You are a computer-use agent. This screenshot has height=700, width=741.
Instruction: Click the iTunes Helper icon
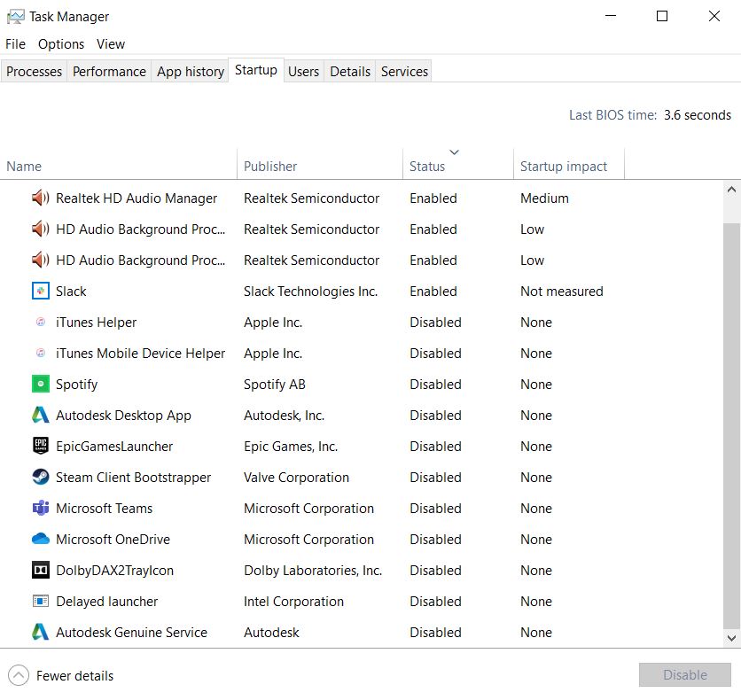41,323
